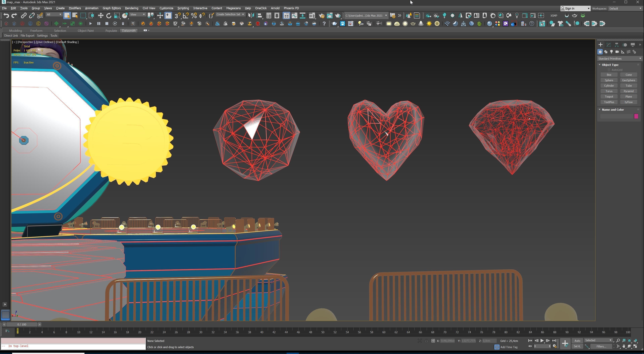Toggle the AutoGrid checkbox

(609, 70)
